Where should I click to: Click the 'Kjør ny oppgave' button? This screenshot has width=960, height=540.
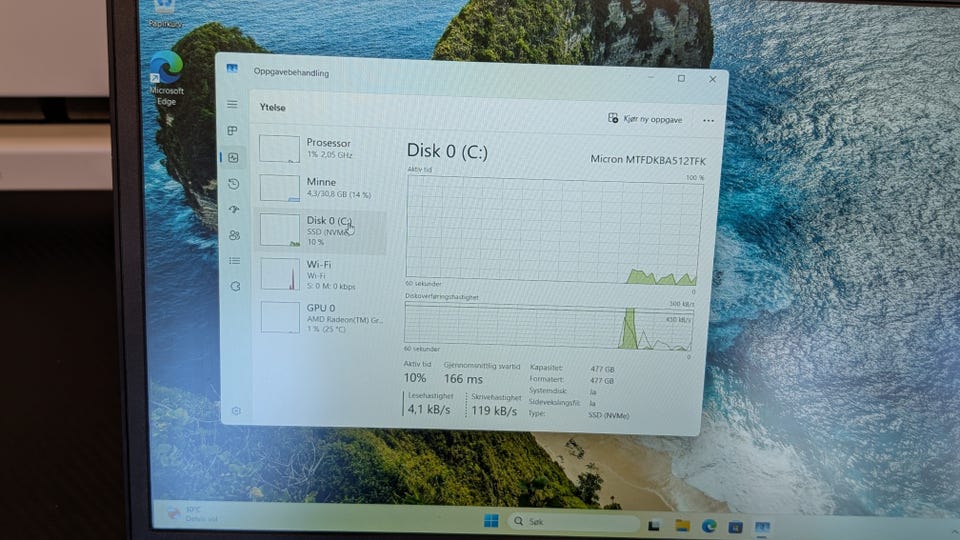[645, 119]
